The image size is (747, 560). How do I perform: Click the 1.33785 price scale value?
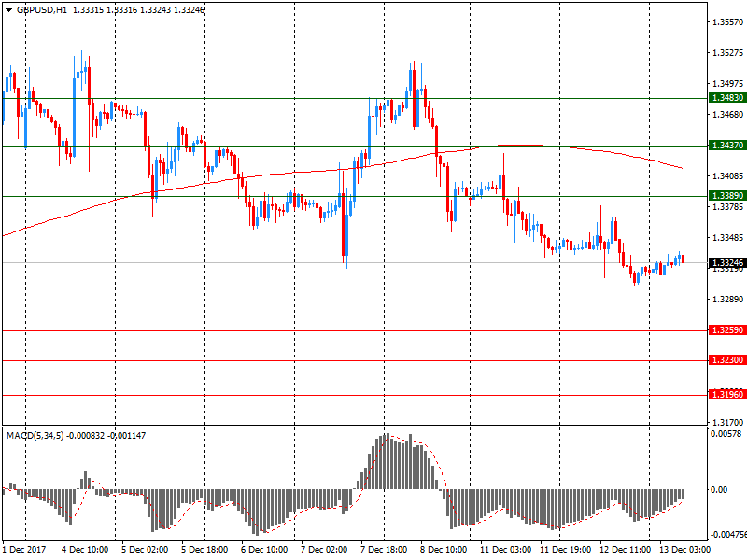pos(727,206)
